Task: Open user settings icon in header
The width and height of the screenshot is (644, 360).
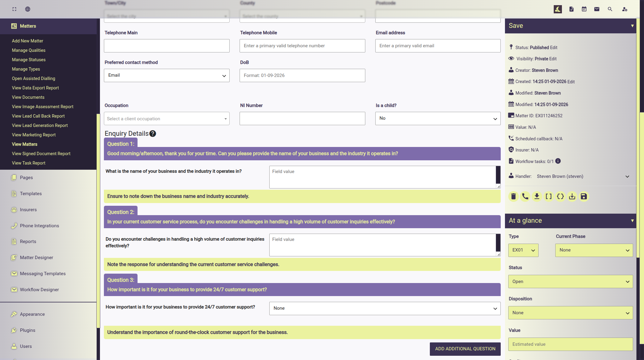Action: [x=625, y=9]
